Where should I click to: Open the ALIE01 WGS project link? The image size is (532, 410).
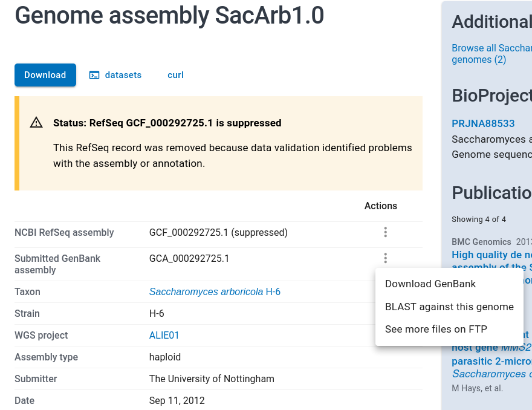(x=164, y=336)
